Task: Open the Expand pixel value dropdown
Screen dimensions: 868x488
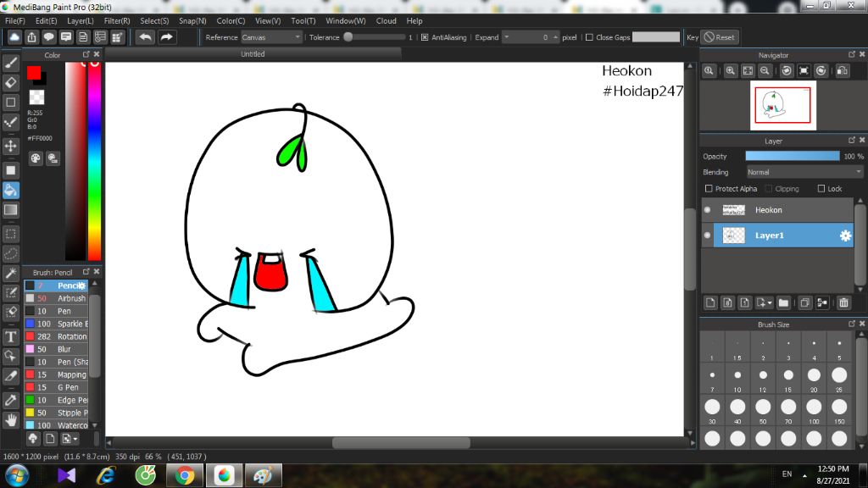Action: pyautogui.click(x=507, y=37)
